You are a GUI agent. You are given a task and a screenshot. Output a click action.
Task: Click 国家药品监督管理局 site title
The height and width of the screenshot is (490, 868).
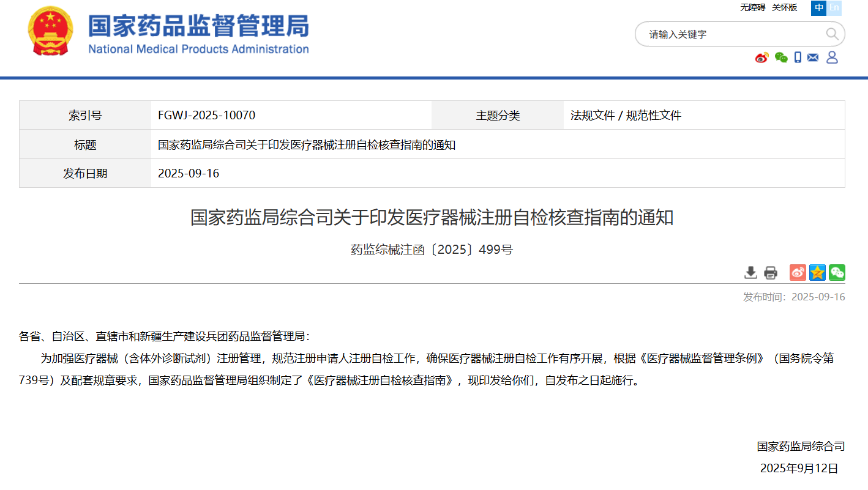click(198, 27)
